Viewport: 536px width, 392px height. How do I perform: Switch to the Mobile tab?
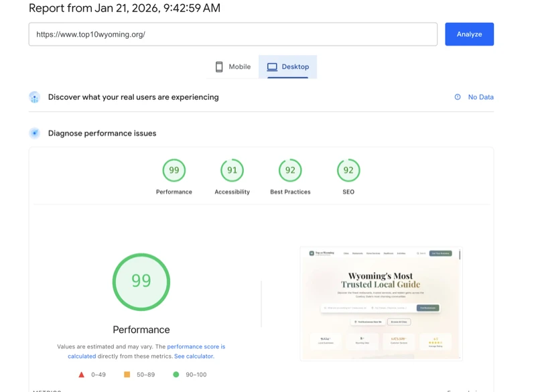(231, 66)
